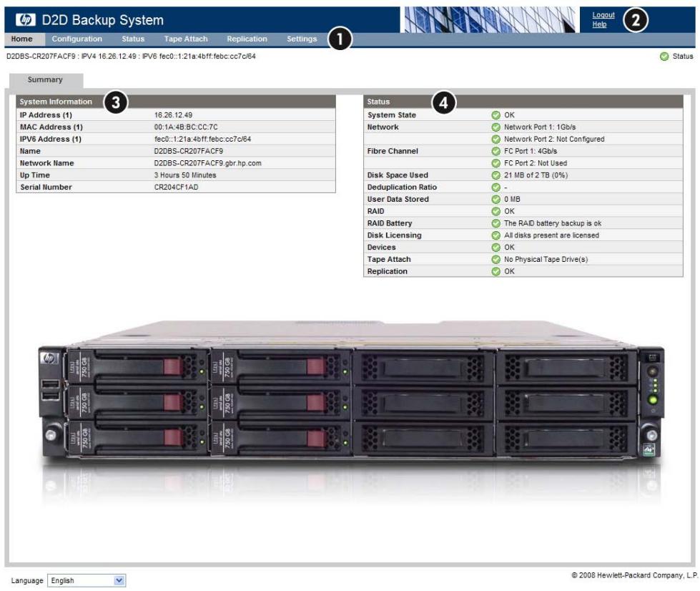Click the FC Port 1 status icon

click(x=496, y=152)
